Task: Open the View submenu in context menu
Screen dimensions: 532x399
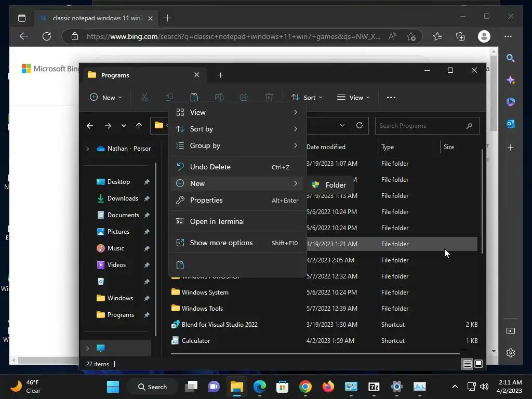Action: click(237, 112)
